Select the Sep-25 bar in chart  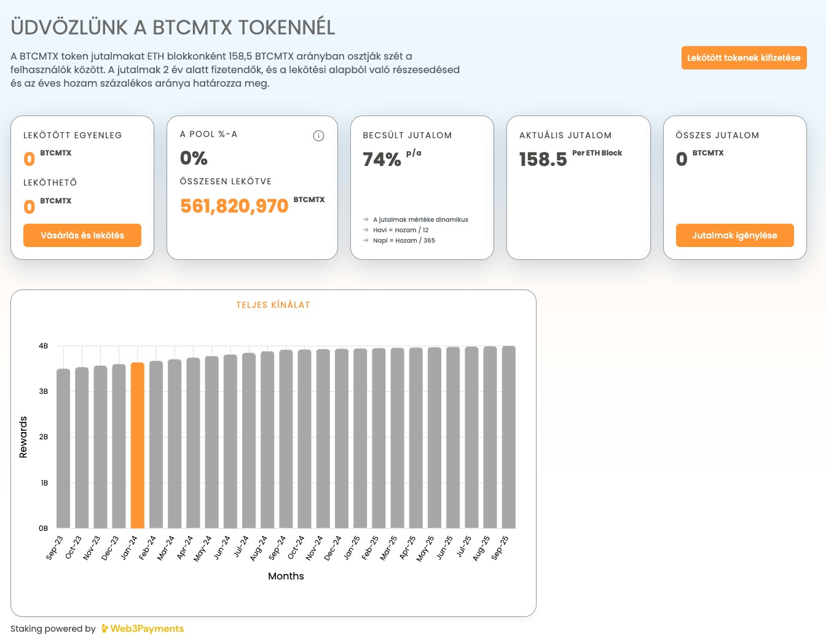pyautogui.click(x=509, y=438)
